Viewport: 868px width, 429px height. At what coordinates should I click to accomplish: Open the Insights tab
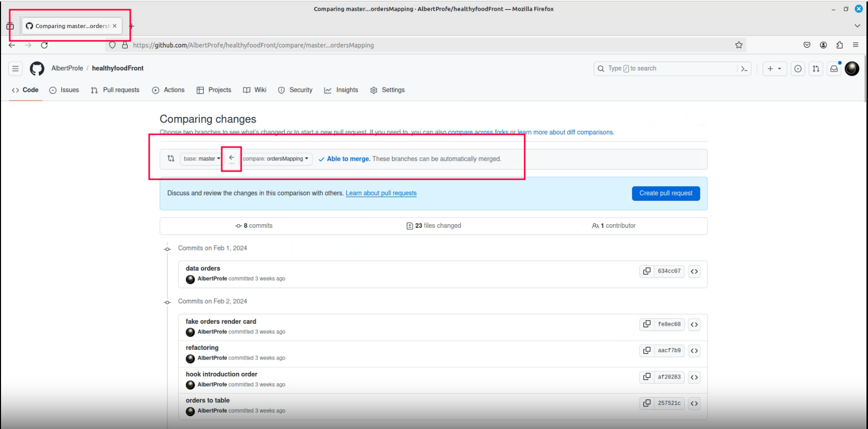click(x=341, y=90)
